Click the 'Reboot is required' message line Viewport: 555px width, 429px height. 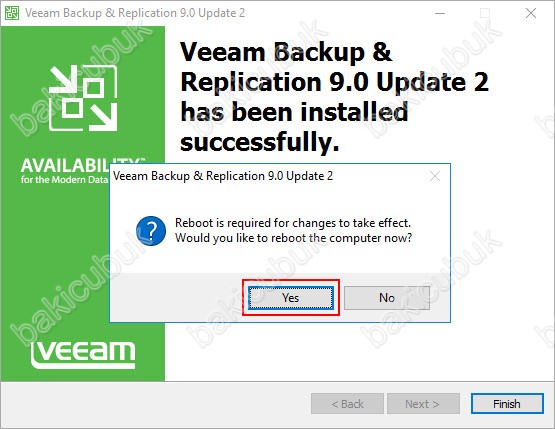pos(293,223)
